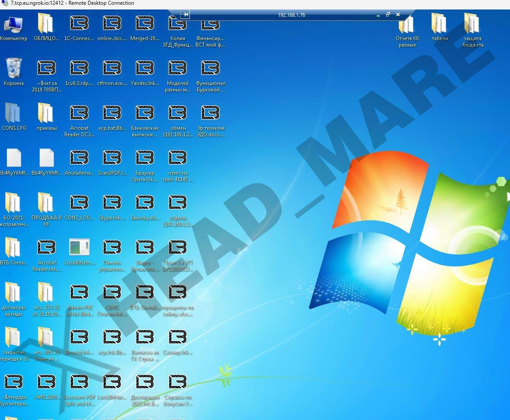Viewport: 510px width, 420px height.
Task: Pin the remote desktop connection bar
Action: [186, 15]
